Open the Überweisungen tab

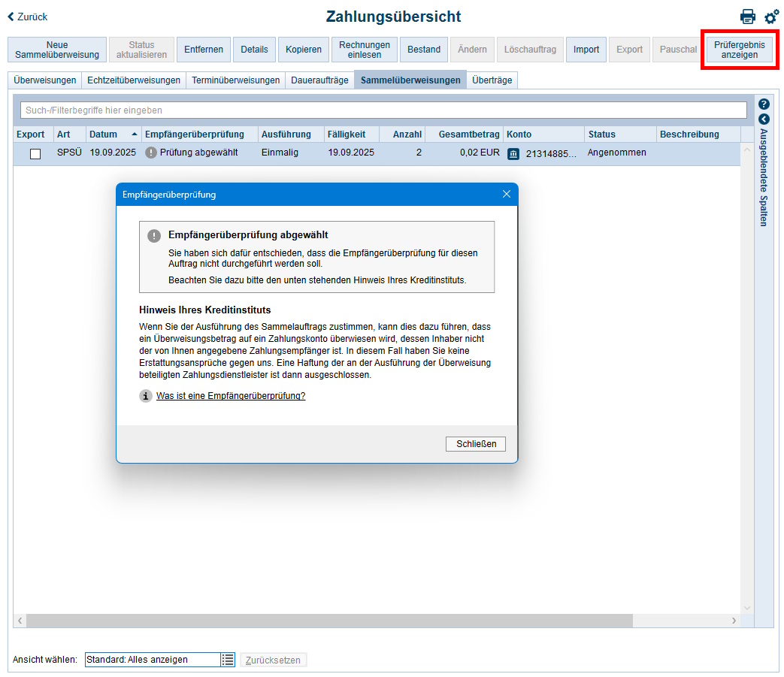44,79
